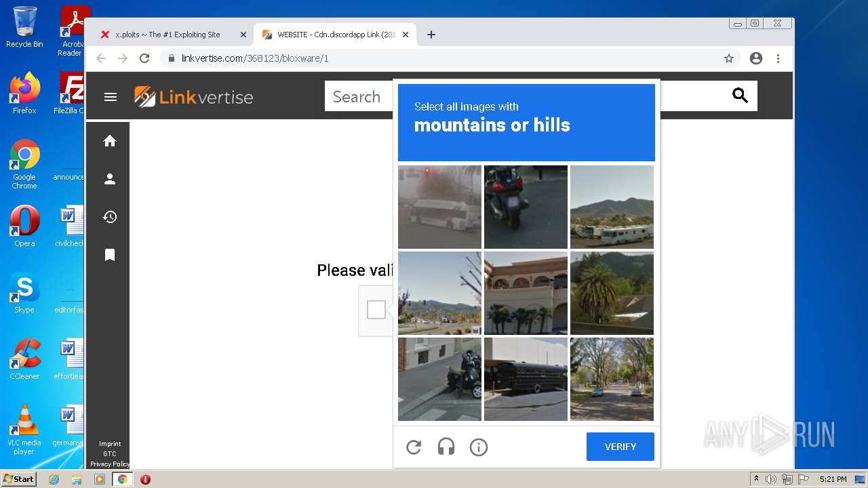Select the bus at traffic light image
Screen dimensions: 868x488
[x=439, y=207]
